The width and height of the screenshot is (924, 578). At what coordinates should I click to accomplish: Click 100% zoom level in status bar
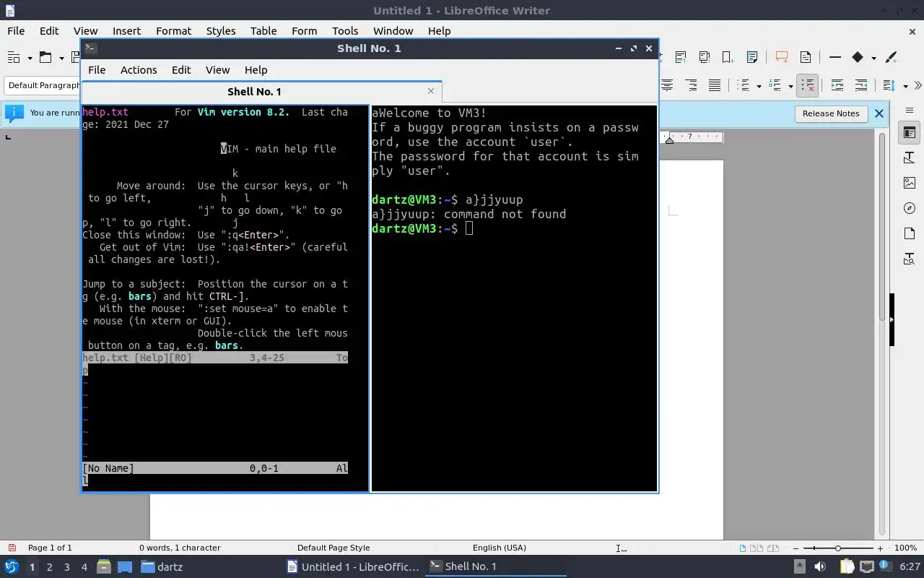(905, 548)
